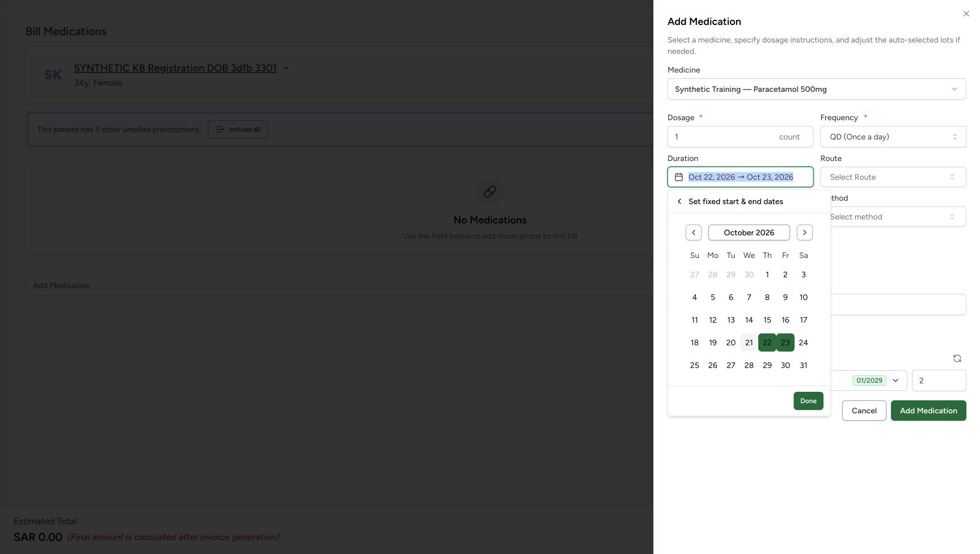Click the Cancel button
This screenshot has height=554, width=980.
864,411
